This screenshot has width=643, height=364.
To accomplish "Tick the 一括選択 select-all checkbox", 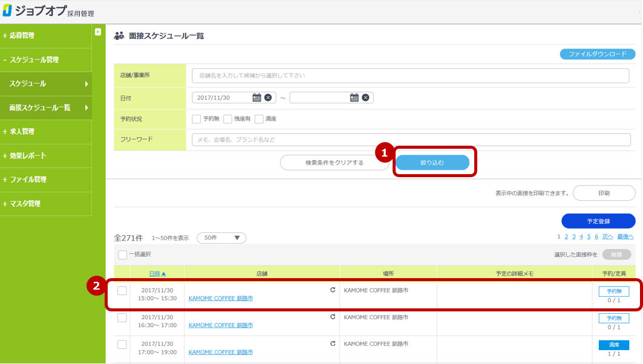I will point(123,255).
